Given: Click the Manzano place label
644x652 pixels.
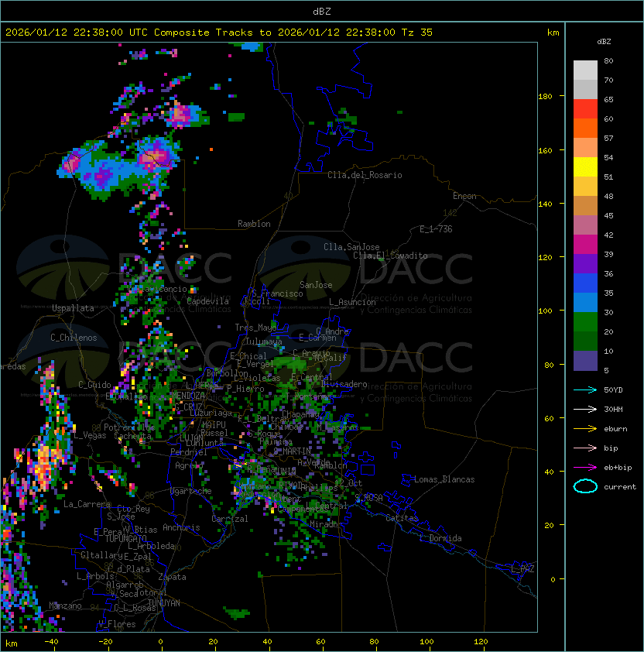Looking at the screenshot, I should [65, 606].
